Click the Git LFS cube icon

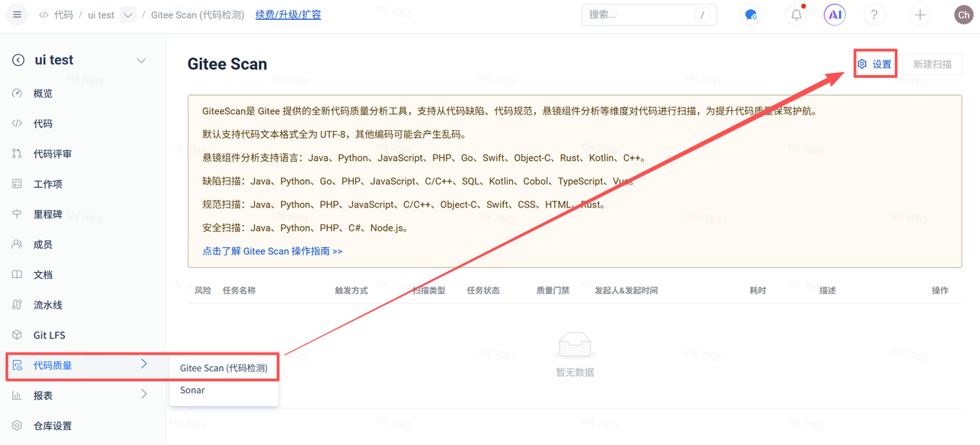pos(17,335)
